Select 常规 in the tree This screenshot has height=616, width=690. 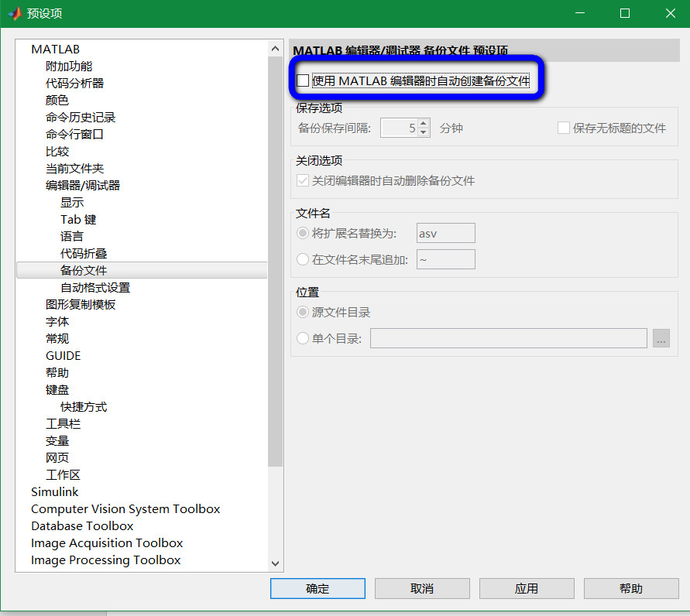pyautogui.click(x=57, y=338)
